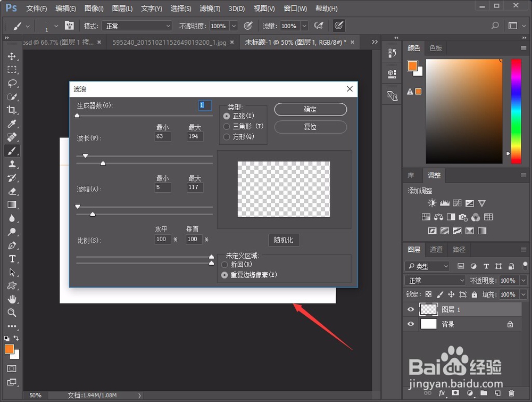
Task: Open the layer filter 类型 dropdown
Action: tap(427, 266)
